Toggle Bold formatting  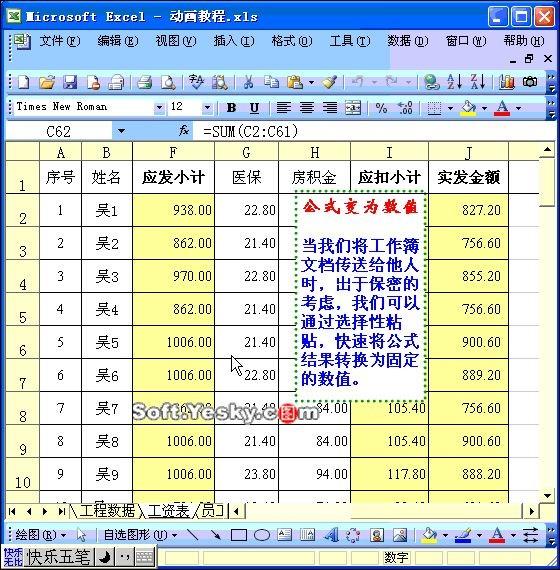pyautogui.click(x=231, y=108)
